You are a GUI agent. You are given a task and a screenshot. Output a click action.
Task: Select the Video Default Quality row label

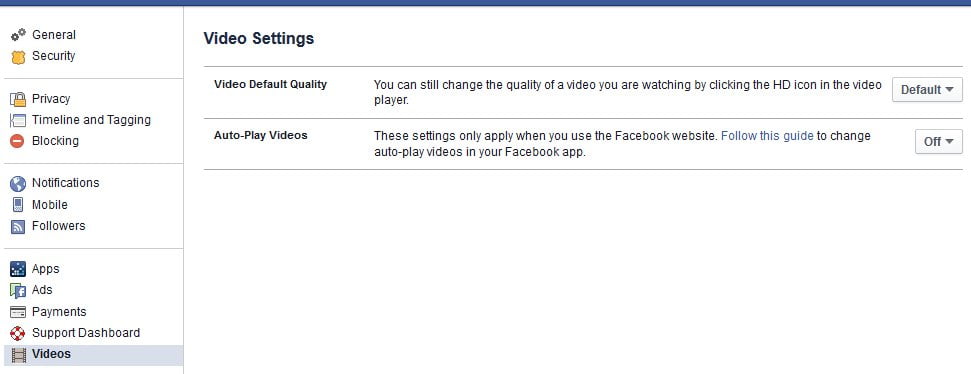coord(270,84)
